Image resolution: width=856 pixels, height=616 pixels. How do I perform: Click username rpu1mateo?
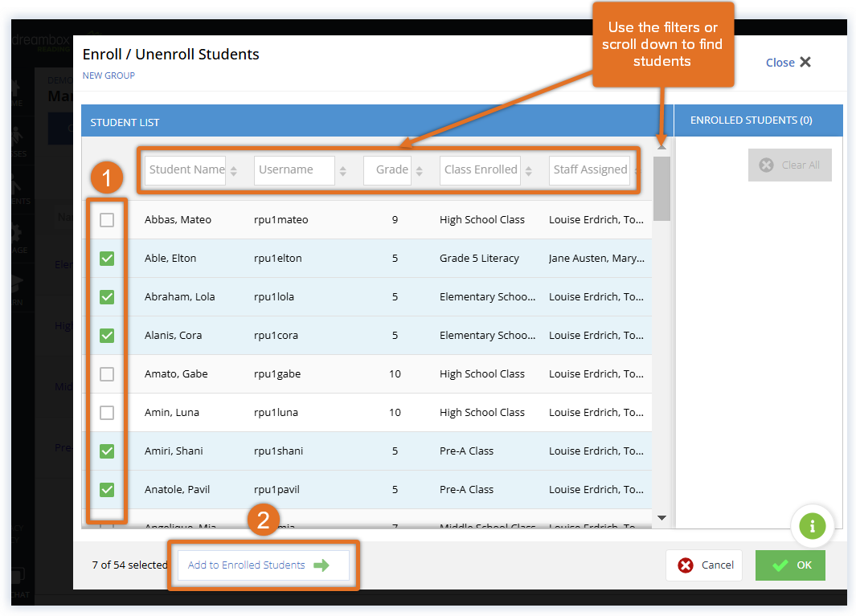tap(281, 220)
